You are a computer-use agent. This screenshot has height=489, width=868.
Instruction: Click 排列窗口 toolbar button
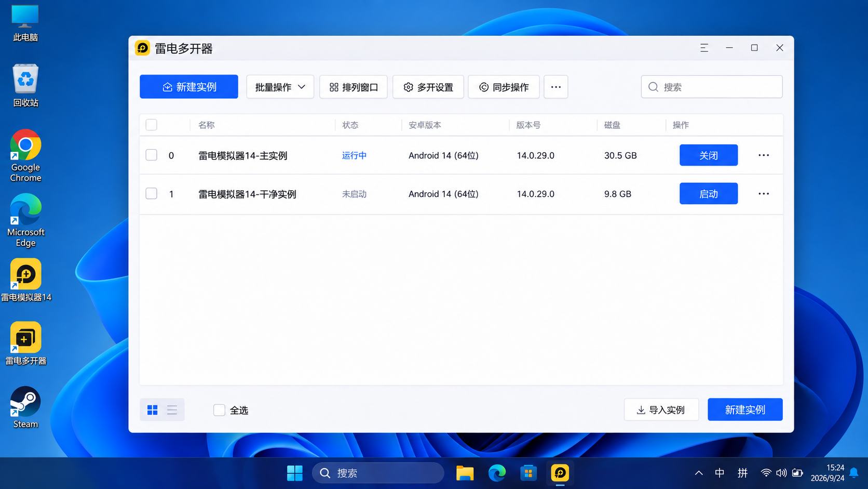353,87
